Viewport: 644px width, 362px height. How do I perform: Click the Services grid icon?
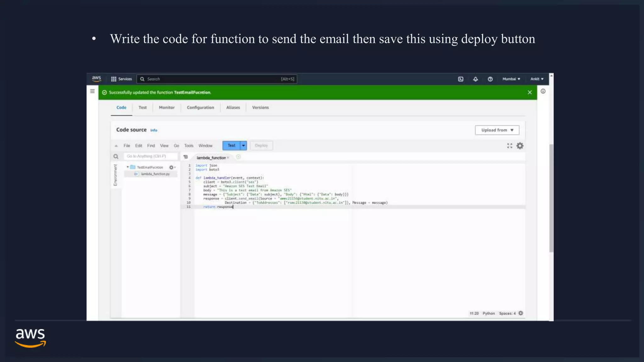point(114,79)
